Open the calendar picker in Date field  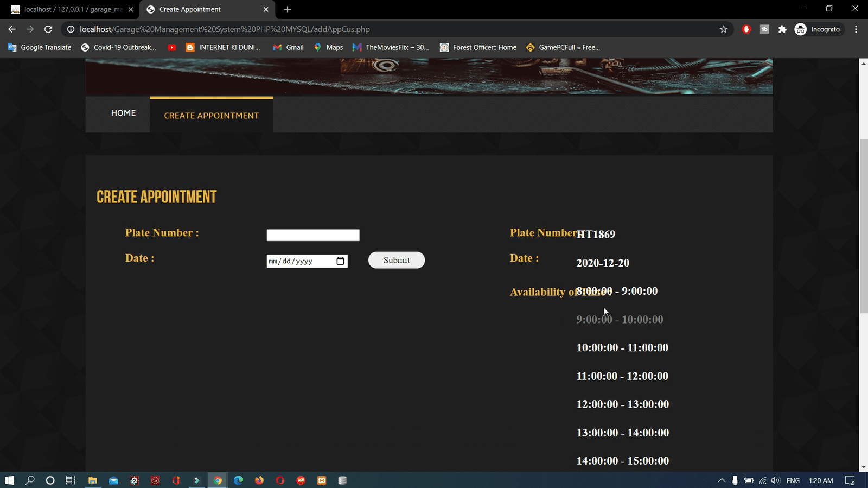[x=340, y=261]
